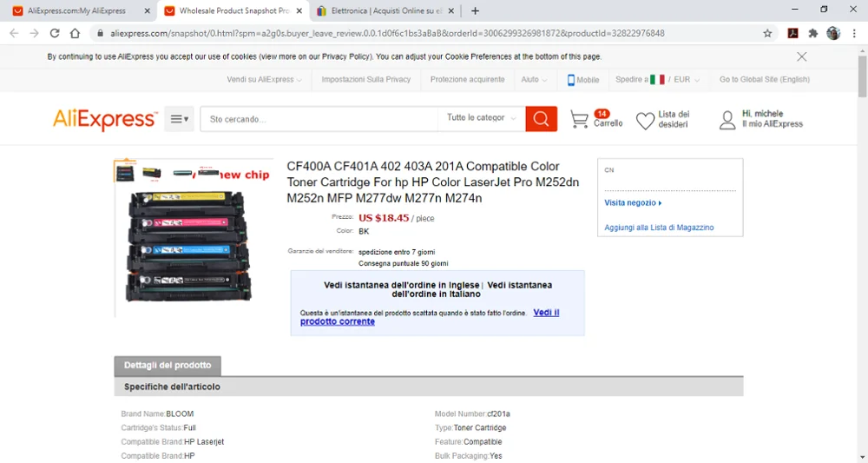
Task: Select the second product thumbnail
Action: [152, 174]
